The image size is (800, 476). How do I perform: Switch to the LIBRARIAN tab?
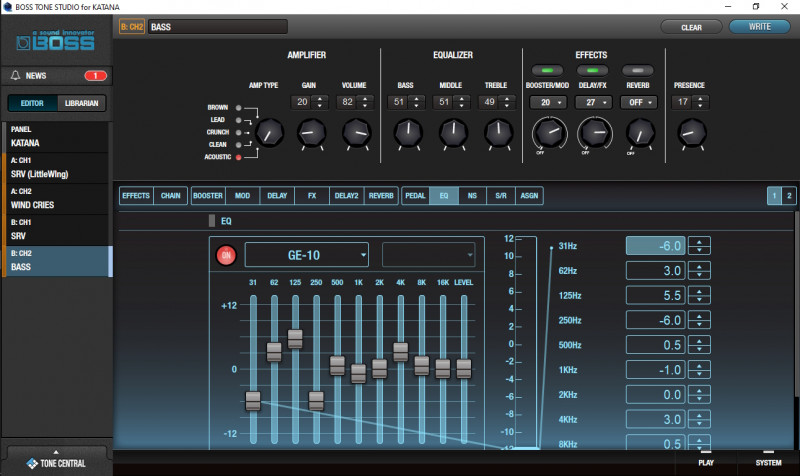pos(80,103)
